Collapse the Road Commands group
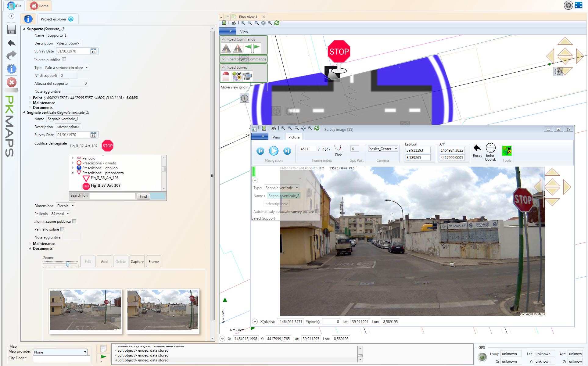The height and width of the screenshot is (366, 588). 224,39
